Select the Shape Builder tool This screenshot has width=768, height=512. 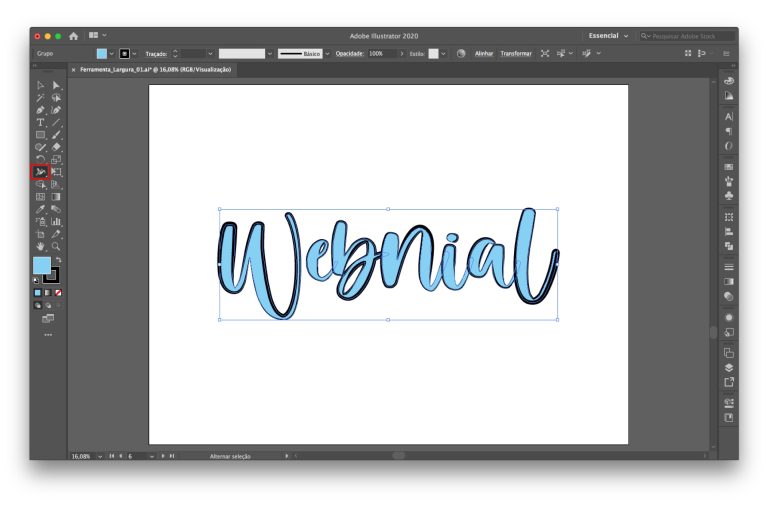pos(40,185)
